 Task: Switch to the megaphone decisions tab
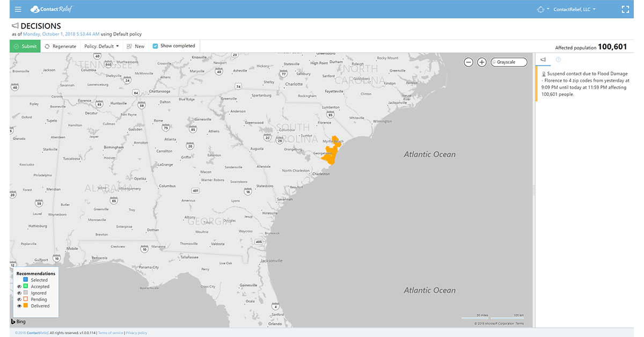[x=543, y=60]
